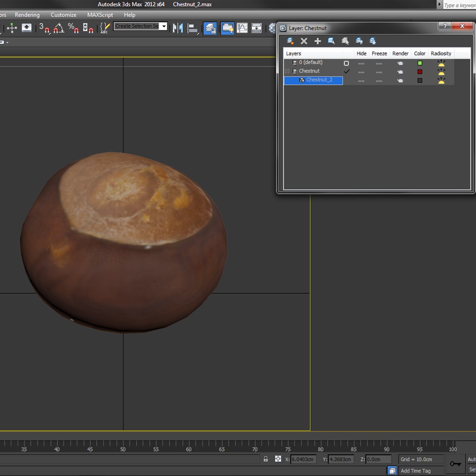The image size is (476, 476).
Task: Open Edit Named Selection Sets
Action: click(105, 28)
